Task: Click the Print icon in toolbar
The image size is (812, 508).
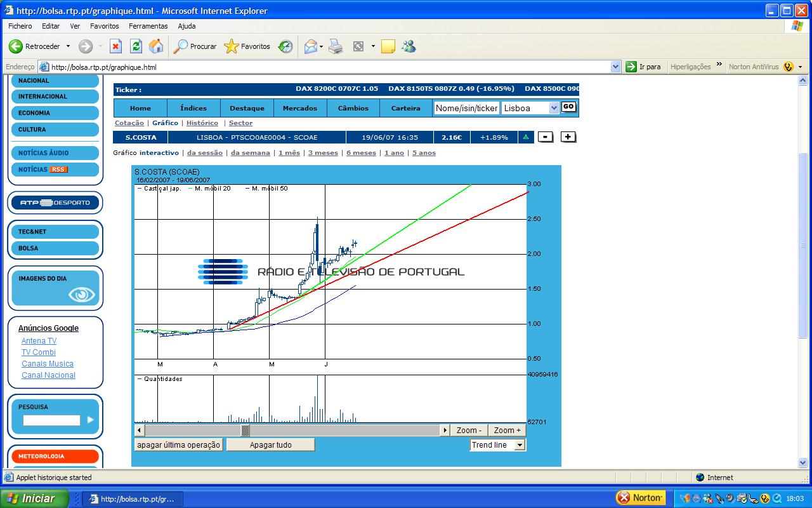Action: pyautogui.click(x=336, y=46)
